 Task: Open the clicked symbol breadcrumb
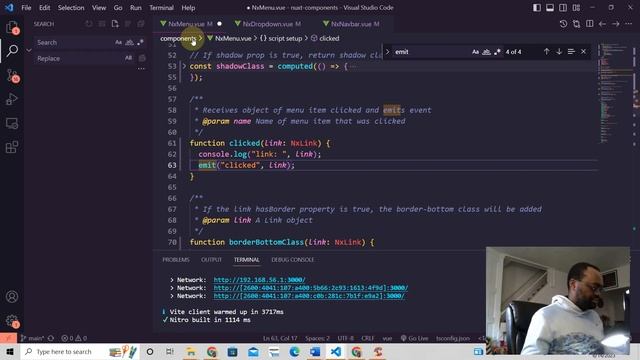[329, 38]
